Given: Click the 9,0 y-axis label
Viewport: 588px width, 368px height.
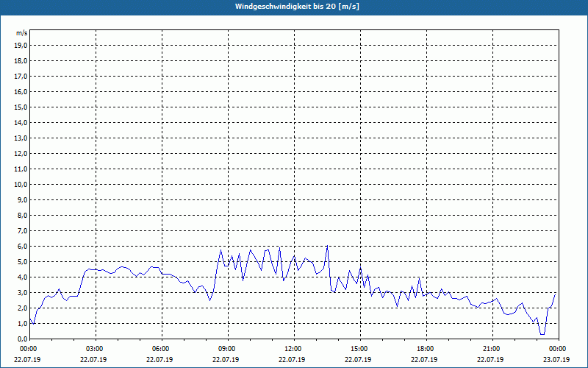Looking at the screenshot, I should (22, 199).
